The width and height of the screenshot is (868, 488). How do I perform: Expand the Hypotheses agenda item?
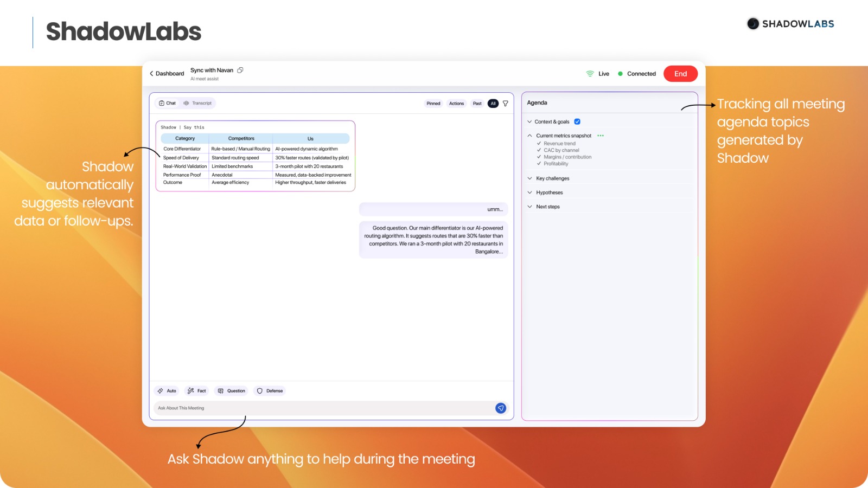coord(549,192)
